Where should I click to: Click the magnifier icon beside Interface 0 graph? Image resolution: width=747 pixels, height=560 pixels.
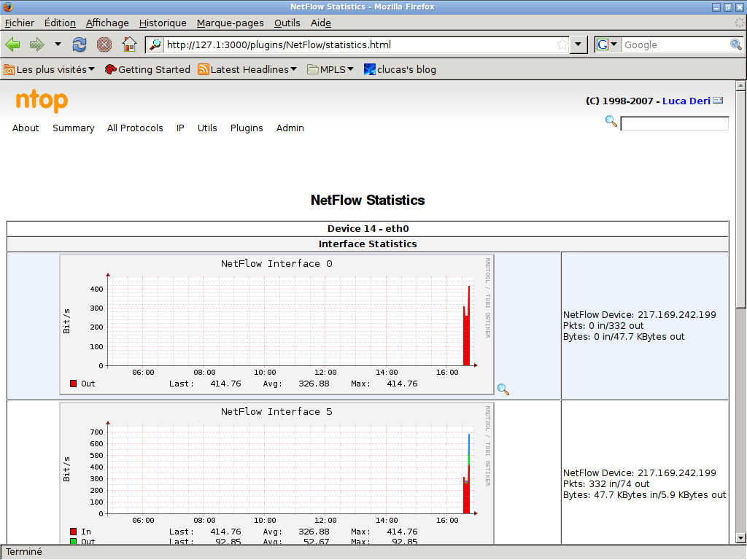503,389
